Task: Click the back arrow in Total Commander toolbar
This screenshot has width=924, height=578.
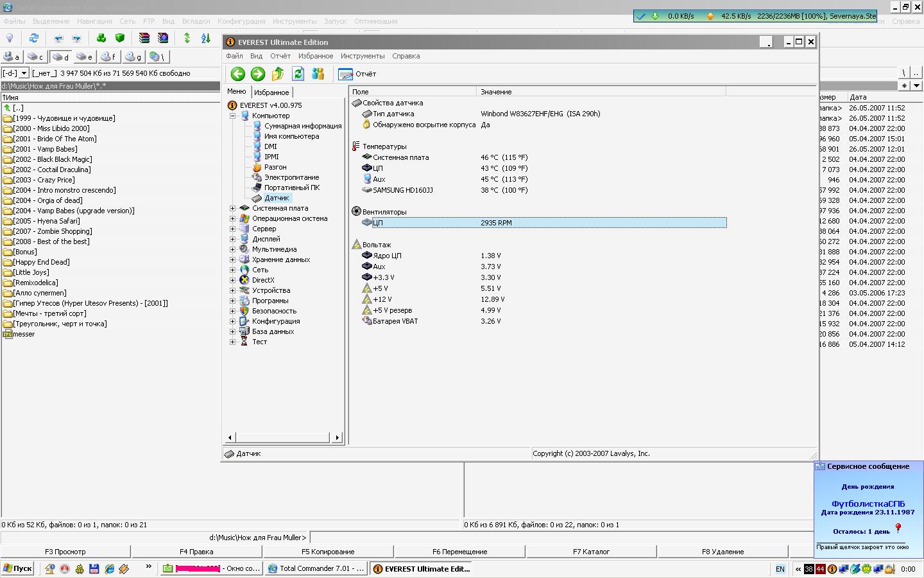Action: click(x=58, y=38)
